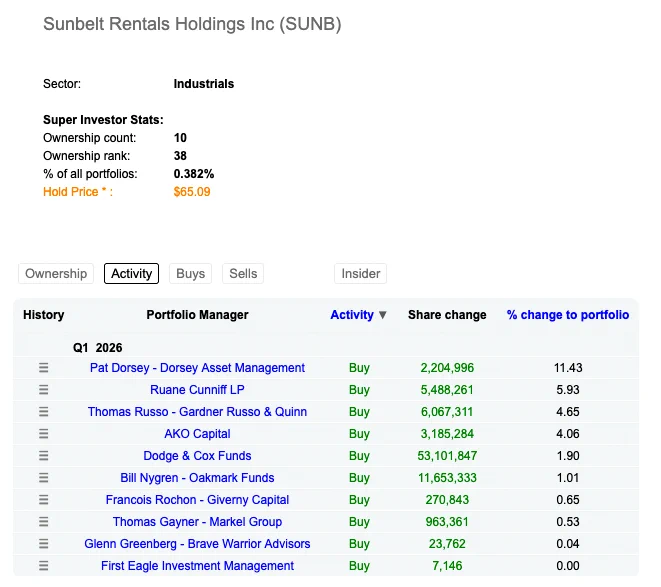Viewport: 661px width, 587px height.
Task: Open history icon for Bill Nygren row
Action: pos(43,478)
